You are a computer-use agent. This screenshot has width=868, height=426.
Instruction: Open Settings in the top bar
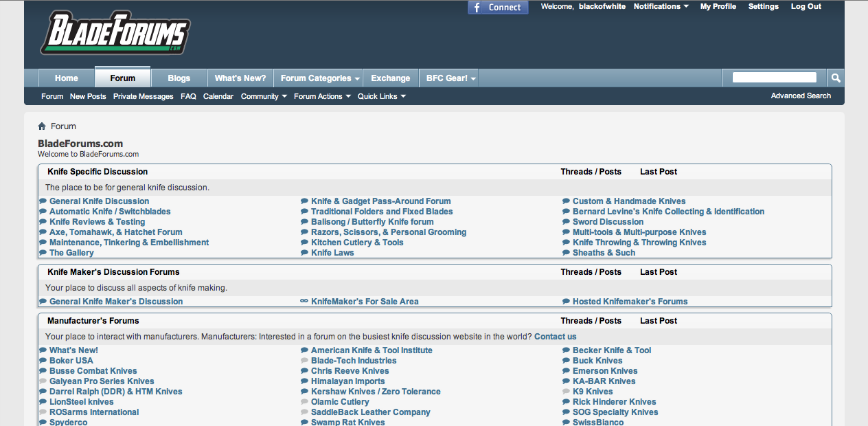764,7
